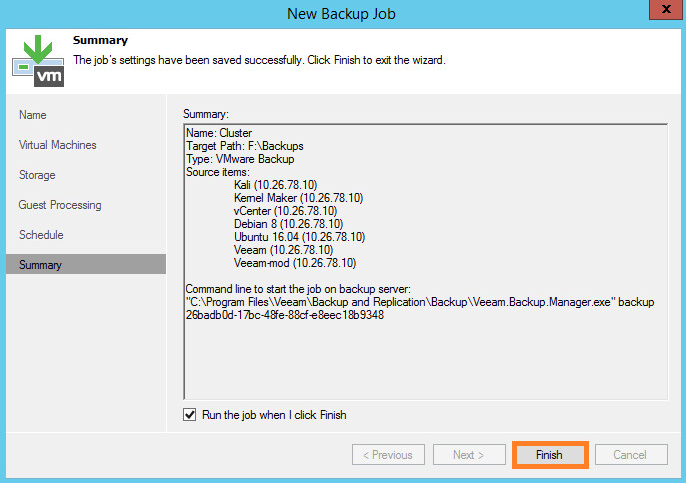This screenshot has height=483, width=686.
Task: Switch to the Virtual Machines step
Action: [58, 145]
